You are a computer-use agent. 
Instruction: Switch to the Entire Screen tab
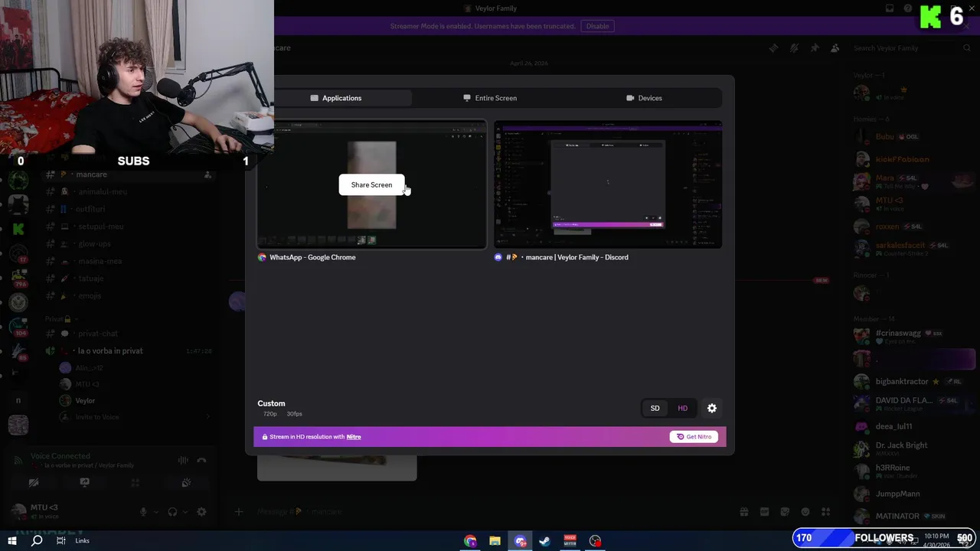tap(490, 98)
